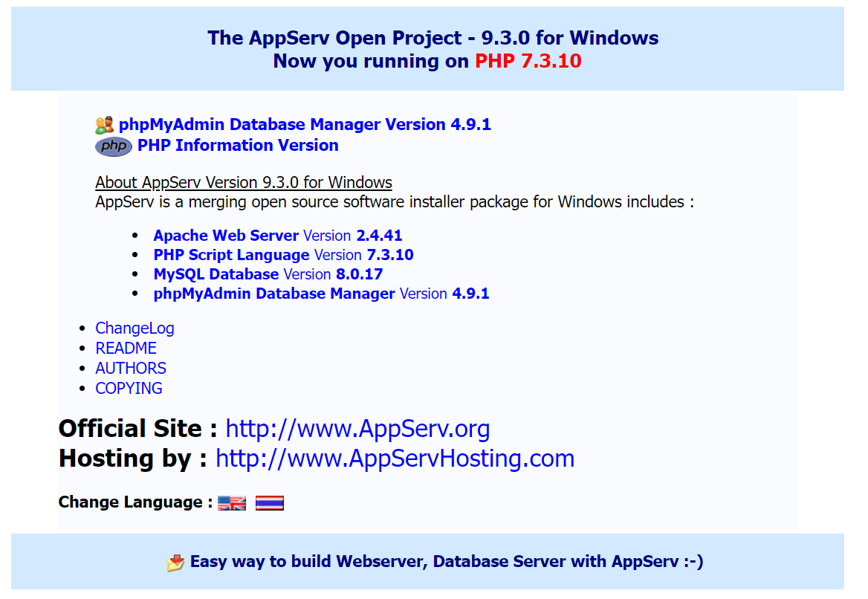Click the AppServ Open Project title banner
This screenshot has width=868, height=599.
[x=433, y=38]
